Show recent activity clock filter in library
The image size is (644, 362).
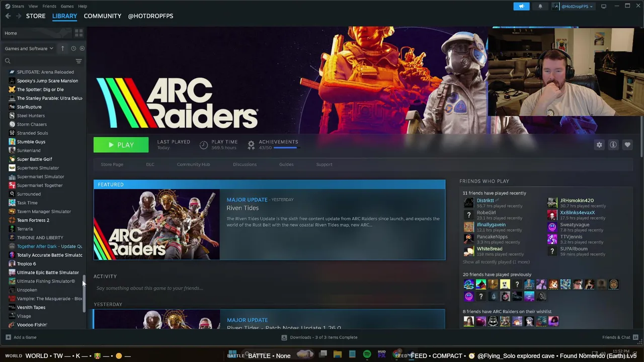73,48
